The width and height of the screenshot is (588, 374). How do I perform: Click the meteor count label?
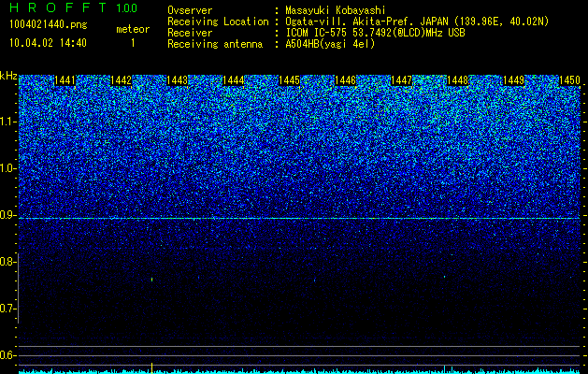click(x=133, y=29)
